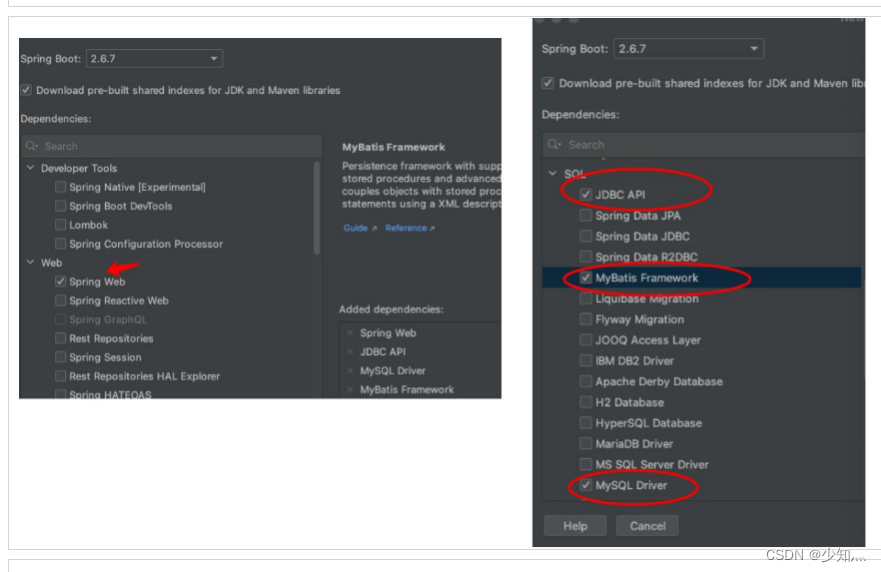Click search magnifier icon in right window
Image resolution: width=881 pixels, height=572 pixels.
[x=554, y=144]
